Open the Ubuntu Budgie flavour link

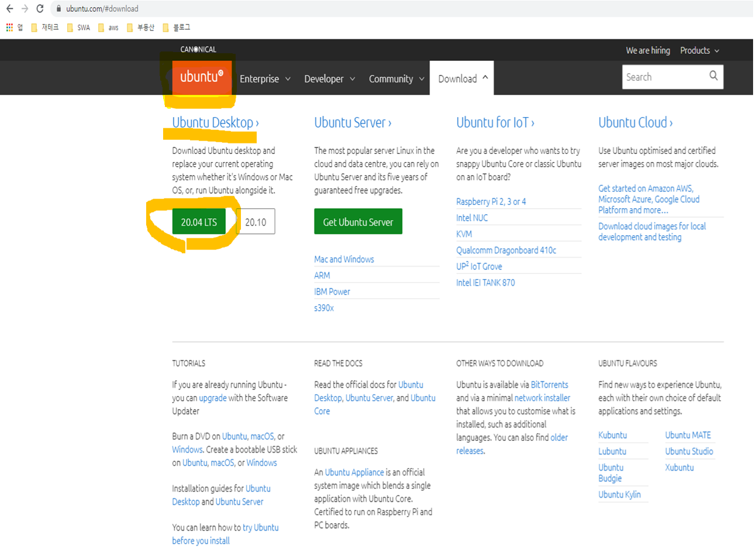tap(610, 473)
